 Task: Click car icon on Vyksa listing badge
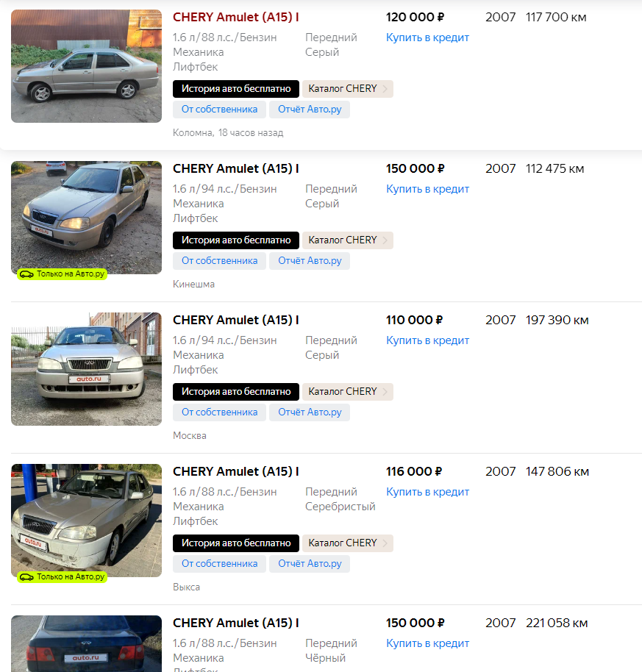click(x=26, y=577)
